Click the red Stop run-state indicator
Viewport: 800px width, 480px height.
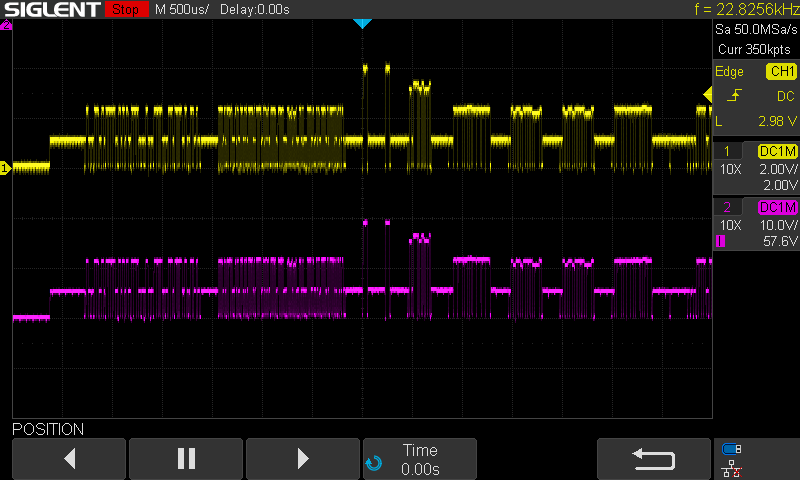point(126,9)
